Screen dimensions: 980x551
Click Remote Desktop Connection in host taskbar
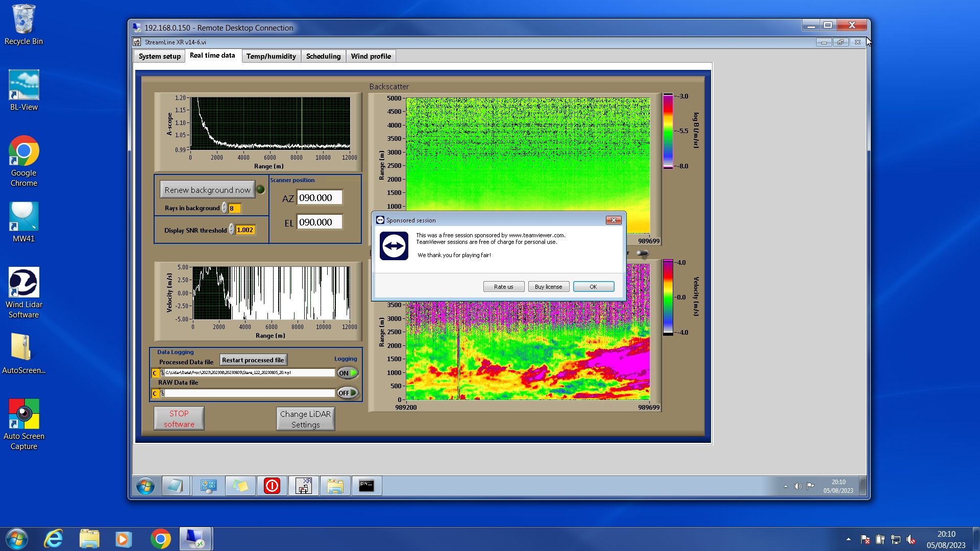(x=195, y=539)
